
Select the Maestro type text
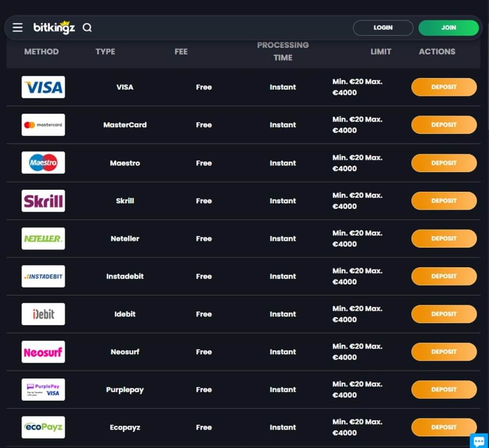pyautogui.click(x=125, y=163)
